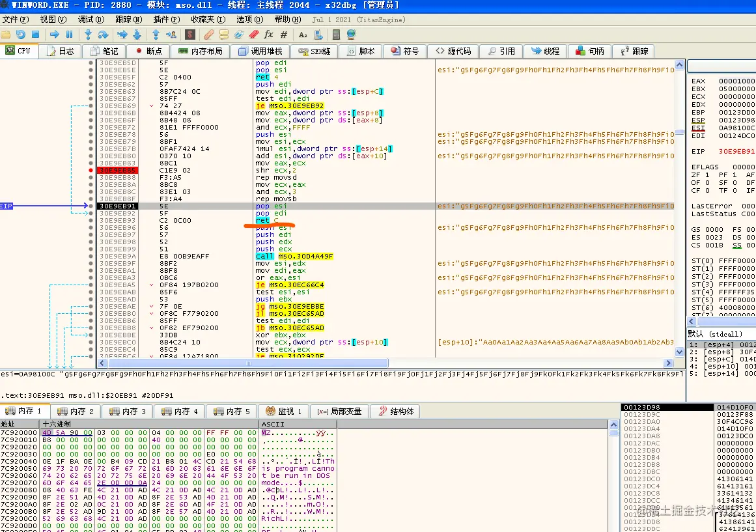Select the rep movsd instruction row
Viewport: 756px width, 532px height.
pyautogui.click(x=276, y=178)
